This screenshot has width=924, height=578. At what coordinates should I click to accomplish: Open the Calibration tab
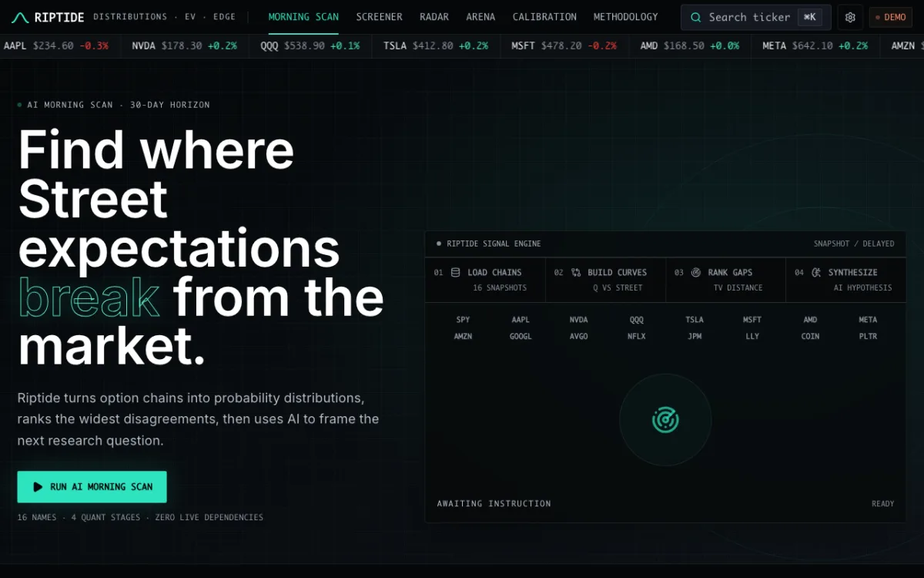click(x=544, y=17)
